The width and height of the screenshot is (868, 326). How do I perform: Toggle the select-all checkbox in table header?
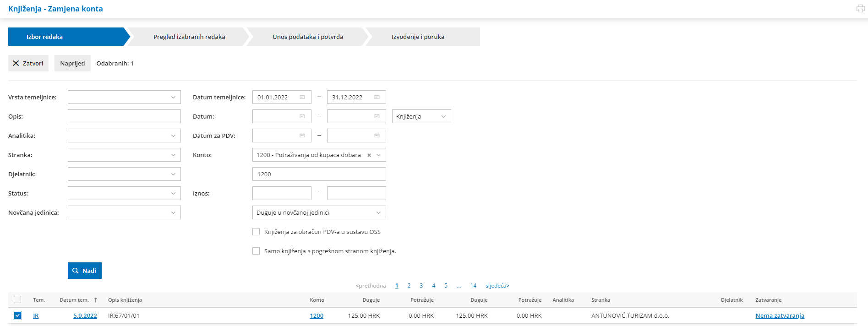click(17, 299)
